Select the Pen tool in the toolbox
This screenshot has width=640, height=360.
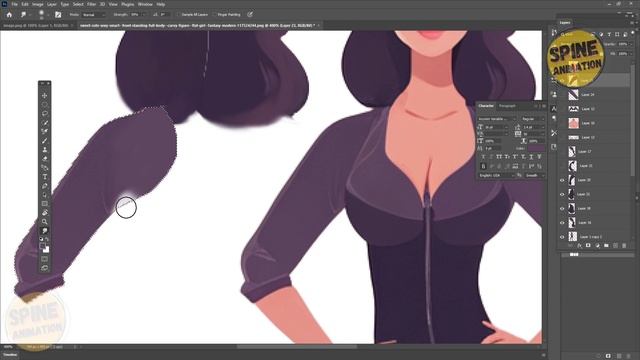click(44, 185)
